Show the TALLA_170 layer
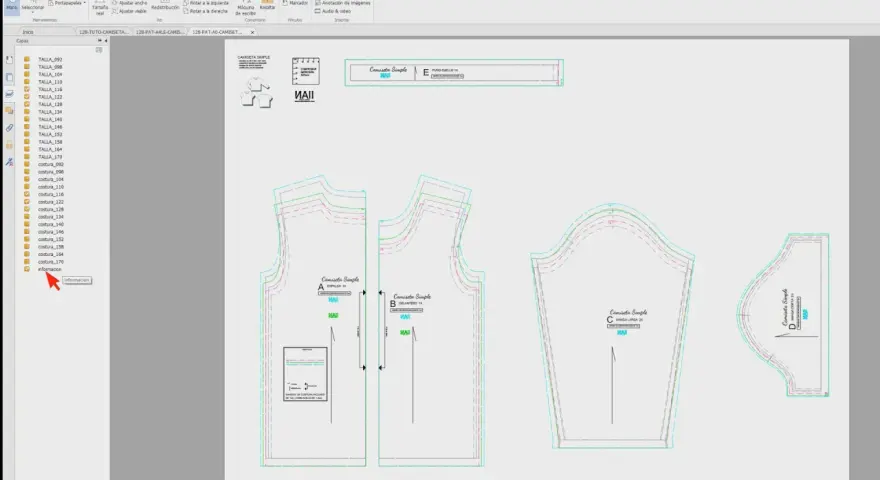880x480 pixels. [x=26, y=157]
